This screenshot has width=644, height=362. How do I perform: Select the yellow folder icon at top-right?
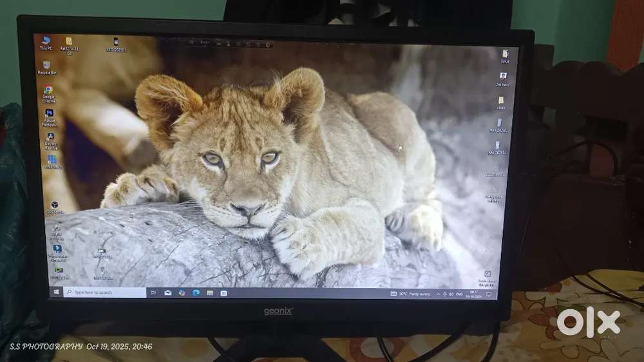point(501,102)
